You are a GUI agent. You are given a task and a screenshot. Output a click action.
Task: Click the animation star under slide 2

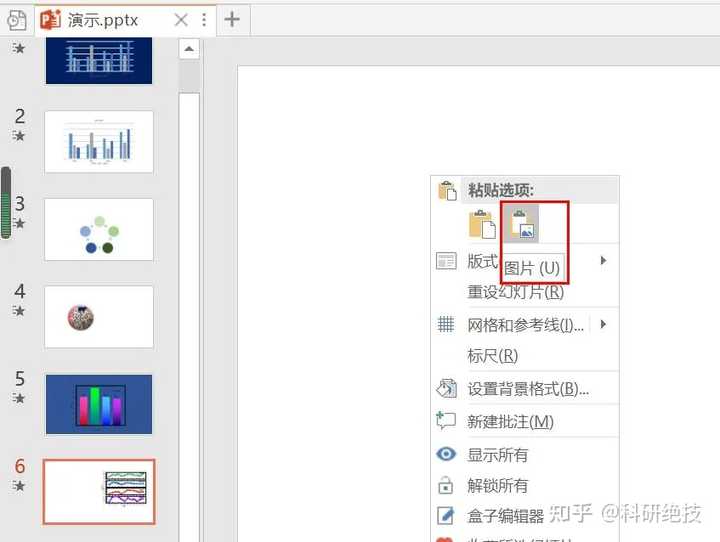tap(19, 136)
